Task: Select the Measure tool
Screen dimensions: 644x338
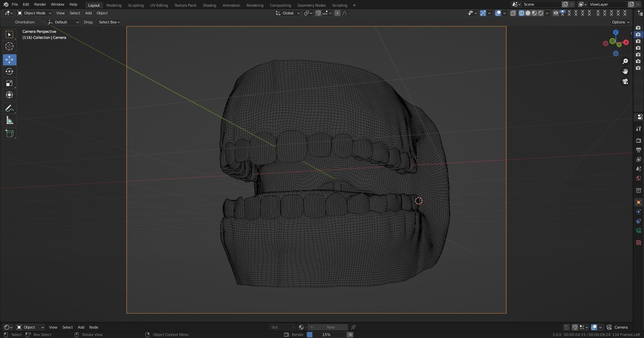Action: coord(9,120)
